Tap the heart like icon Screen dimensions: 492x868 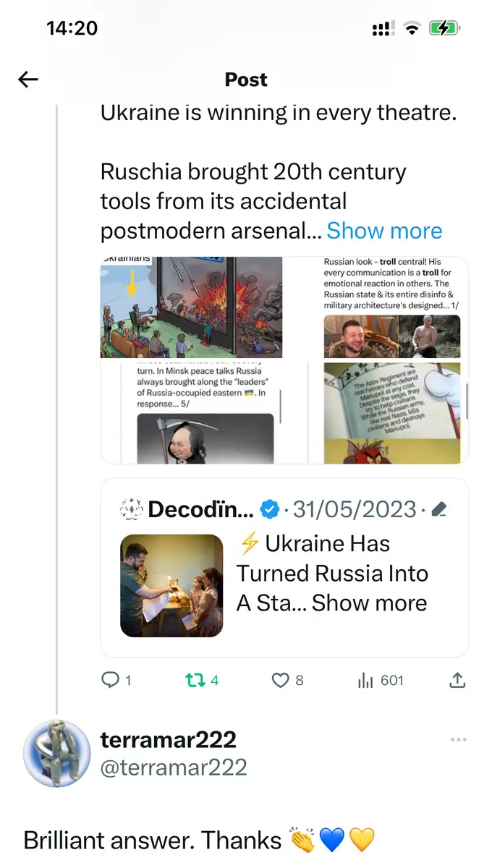(x=280, y=680)
